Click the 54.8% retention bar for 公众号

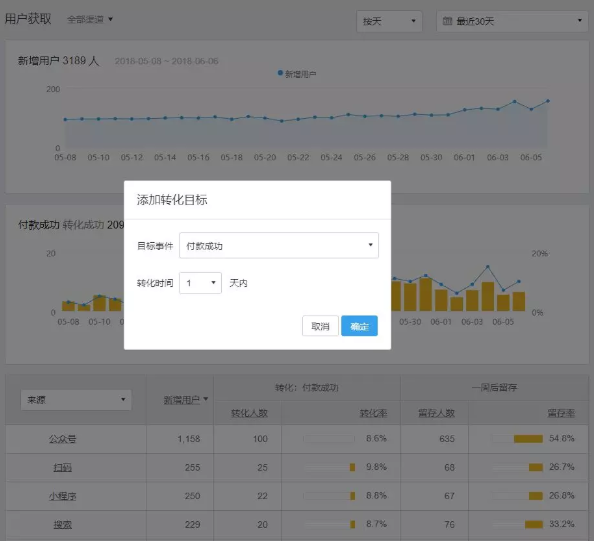[x=528, y=439]
